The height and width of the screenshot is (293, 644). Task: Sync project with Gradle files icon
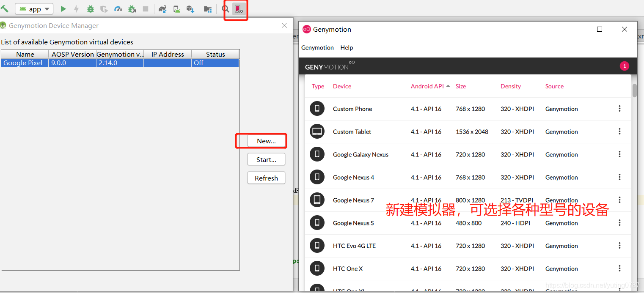162,9
